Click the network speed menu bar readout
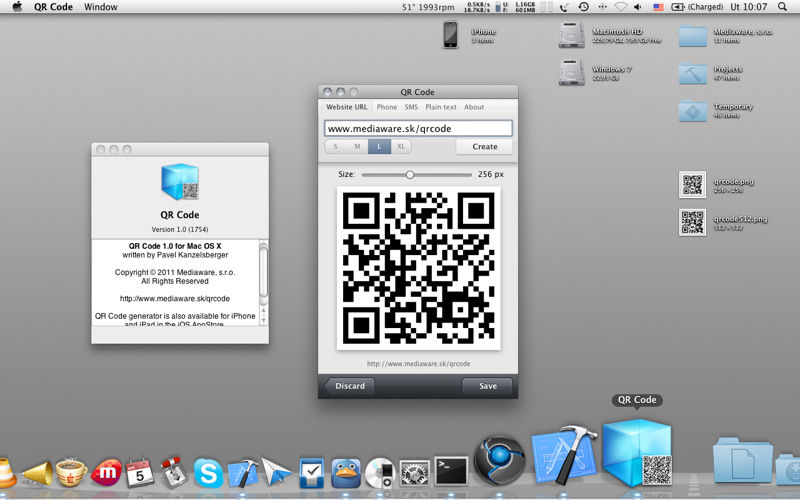 (477, 7)
